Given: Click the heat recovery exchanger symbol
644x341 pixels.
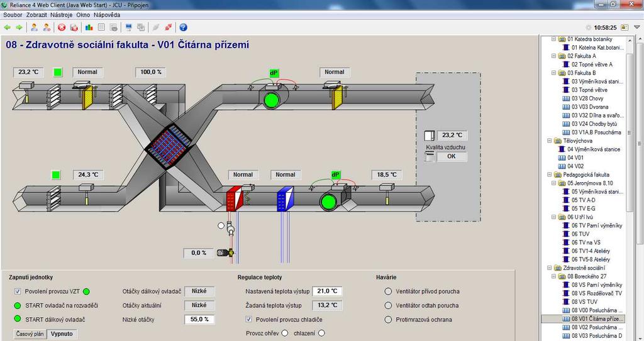Looking at the screenshot, I should tap(169, 146).
